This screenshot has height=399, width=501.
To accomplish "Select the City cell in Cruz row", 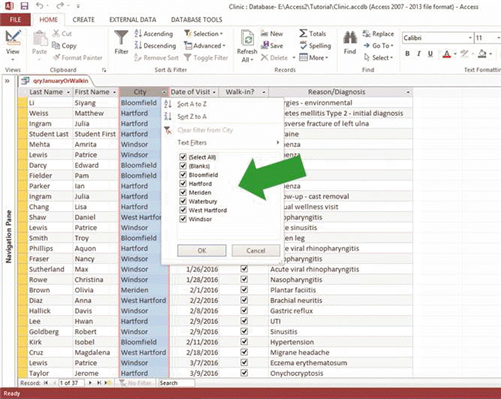I will click(x=144, y=352).
